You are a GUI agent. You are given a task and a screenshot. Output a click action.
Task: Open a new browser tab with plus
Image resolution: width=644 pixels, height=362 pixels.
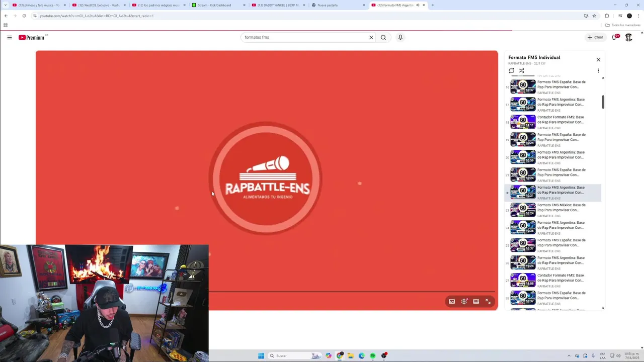click(433, 5)
